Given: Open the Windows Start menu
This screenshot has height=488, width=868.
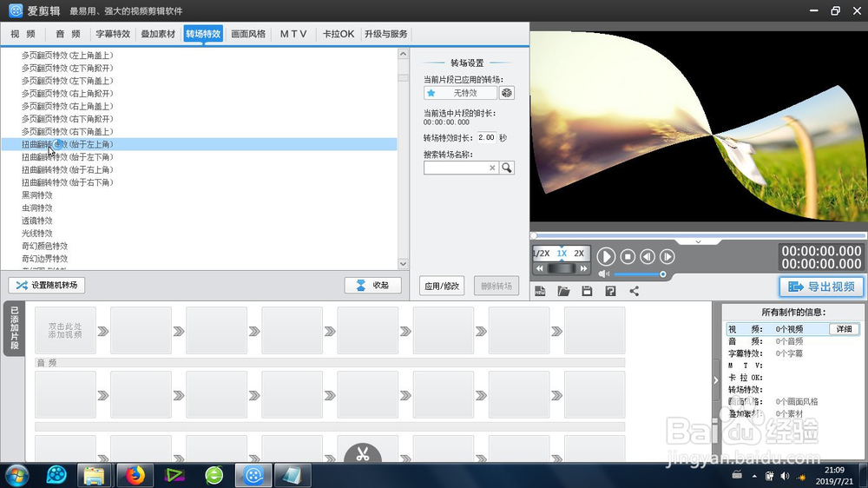Looking at the screenshot, I should click(x=16, y=476).
